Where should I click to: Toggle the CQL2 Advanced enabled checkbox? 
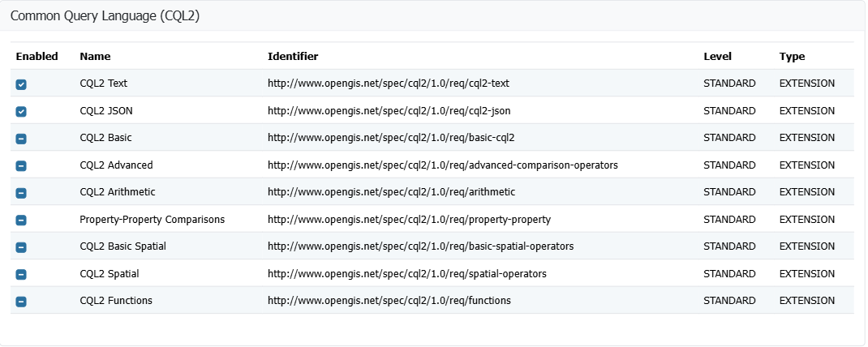[21, 165]
